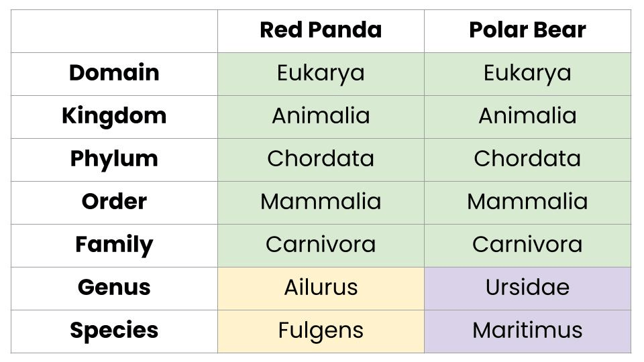The width and height of the screenshot is (644, 362).
Task: Select the Order row label
Action: tap(114, 202)
